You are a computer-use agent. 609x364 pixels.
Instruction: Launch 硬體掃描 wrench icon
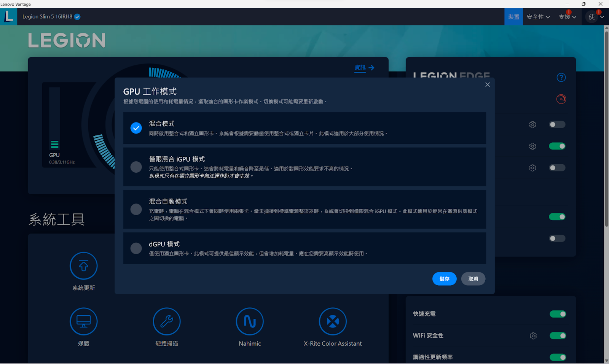click(x=167, y=321)
